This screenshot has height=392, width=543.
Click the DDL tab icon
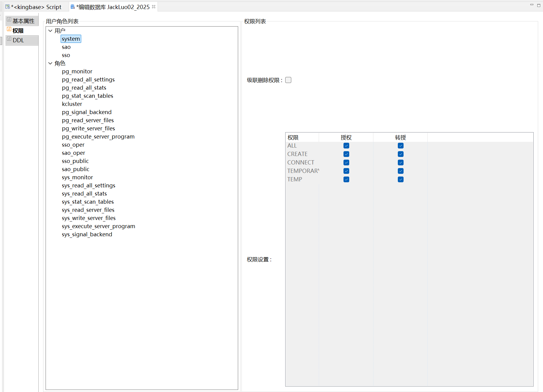point(9,39)
